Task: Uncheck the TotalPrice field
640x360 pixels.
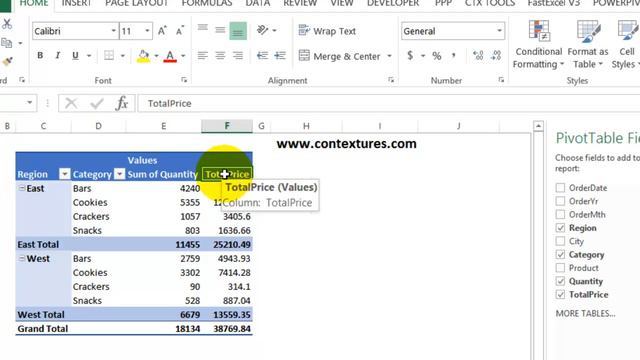Action: [560, 294]
